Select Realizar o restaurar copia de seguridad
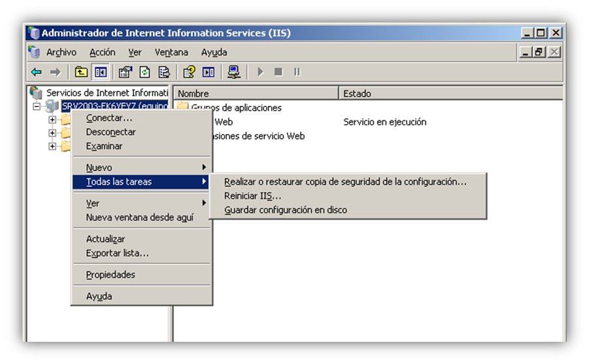Image resolution: width=589 pixels, height=364 pixels. pos(348,182)
